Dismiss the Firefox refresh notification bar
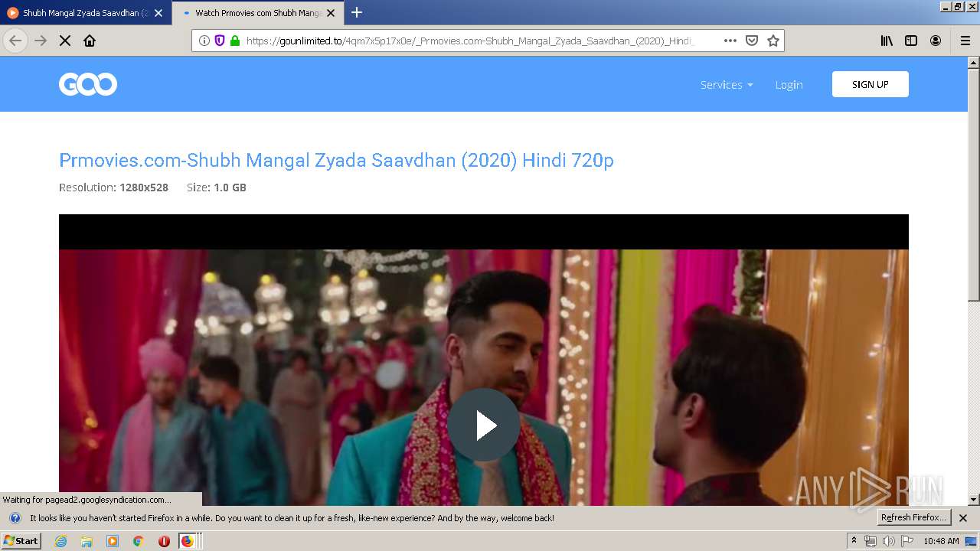The image size is (980, 551). click(963, 518)
